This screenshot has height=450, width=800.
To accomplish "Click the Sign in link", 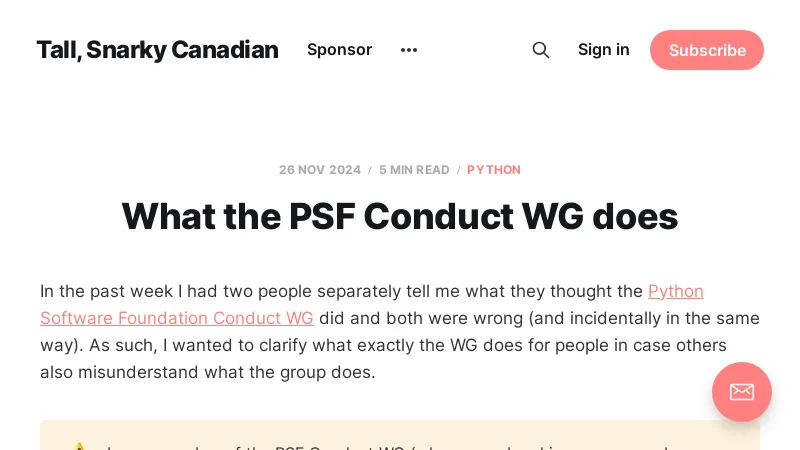I will pos(604,50).
